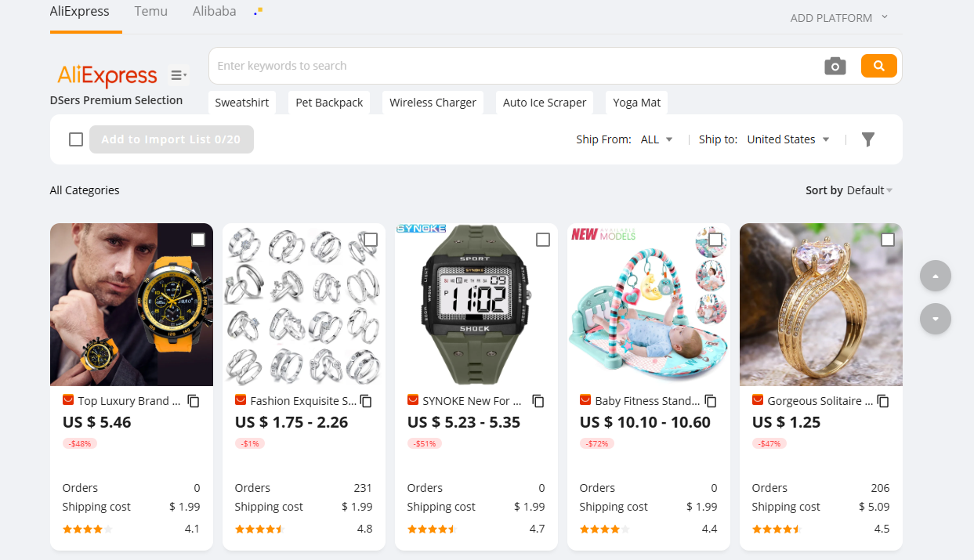Switch to the Temu tab
The width and height of the screenshot is (974, 560).
(150, 12)
